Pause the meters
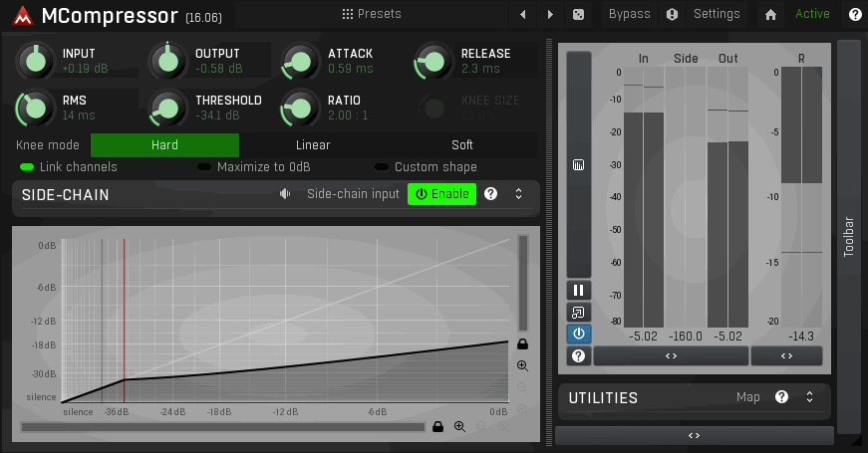868x453 pixels. (578, 291)
